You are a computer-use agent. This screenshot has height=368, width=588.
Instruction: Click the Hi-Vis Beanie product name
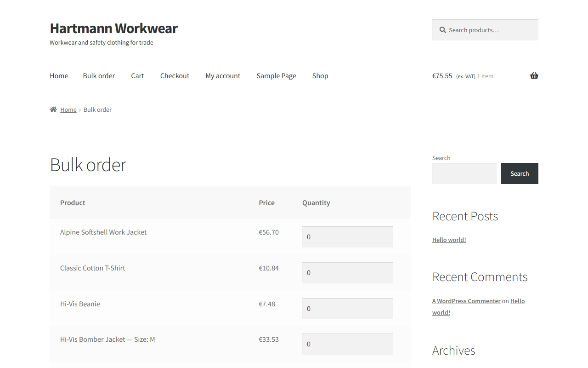click(x=80, y=304)
